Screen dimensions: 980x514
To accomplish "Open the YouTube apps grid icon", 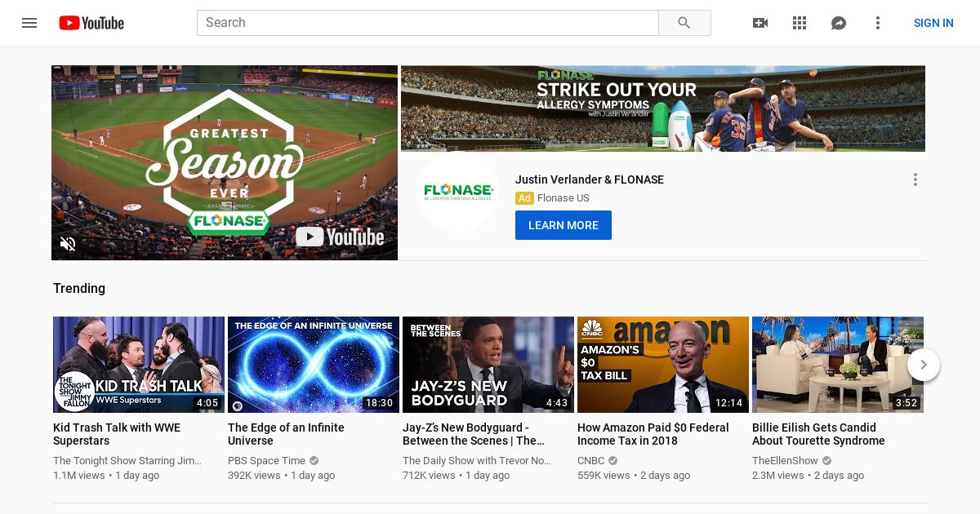I will click(800, 23).
